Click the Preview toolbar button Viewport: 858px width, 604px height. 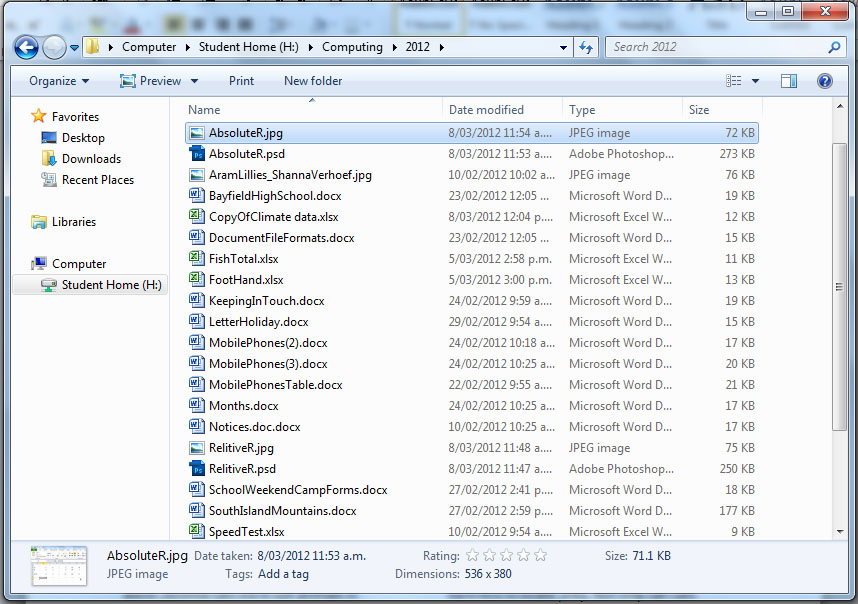click(151, 81)
